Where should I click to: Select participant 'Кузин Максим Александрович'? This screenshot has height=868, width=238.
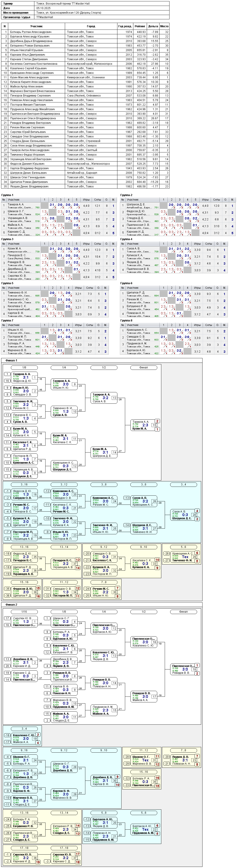point(29,77)
